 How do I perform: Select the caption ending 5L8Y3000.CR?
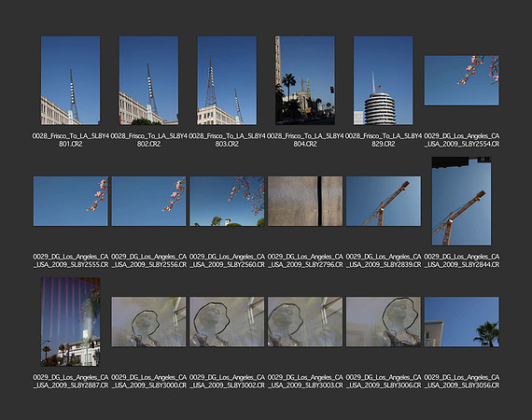pos(148,382)
